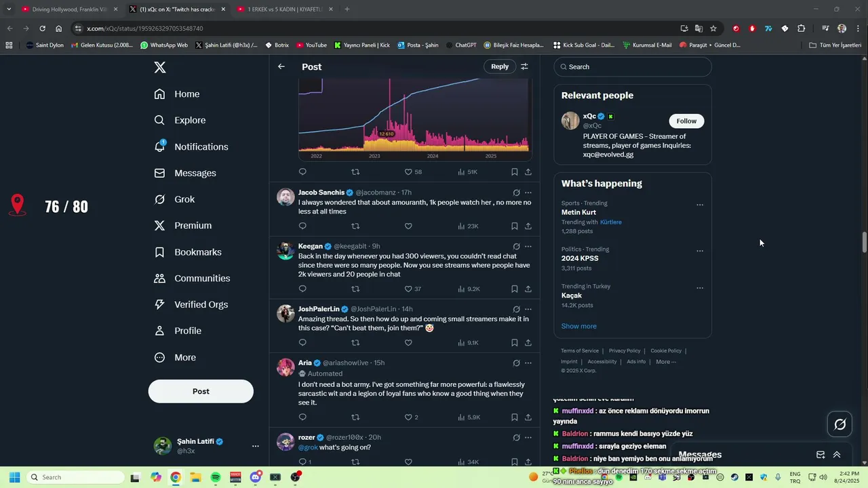Open Verified Orgs in sidebar

[191, 305]
